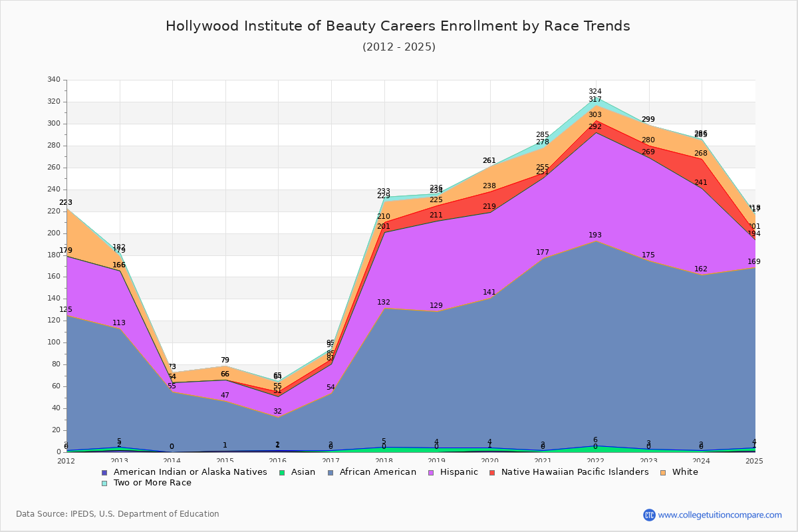Click the 269 data label for 2023
Viewport: 798px width, 532px height.
648,152
